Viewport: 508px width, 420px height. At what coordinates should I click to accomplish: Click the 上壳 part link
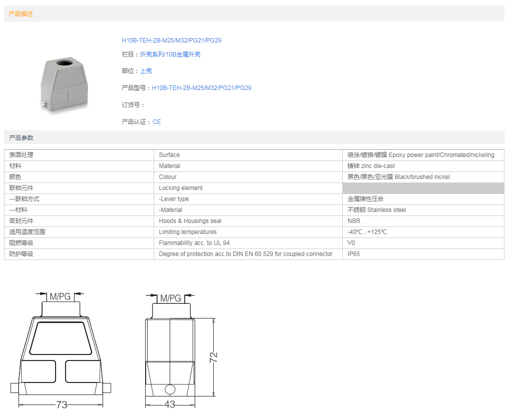[x=146, y=71]
